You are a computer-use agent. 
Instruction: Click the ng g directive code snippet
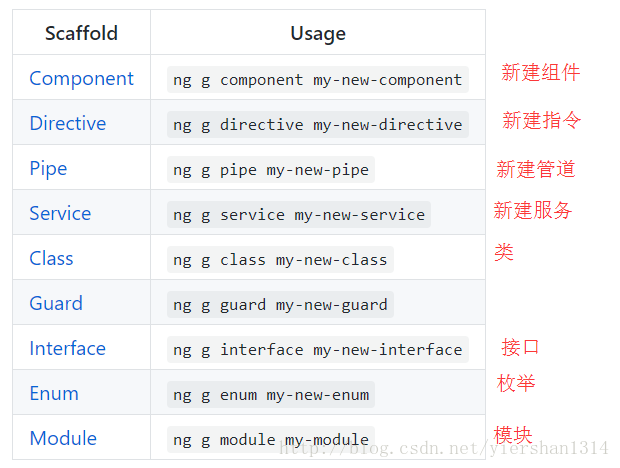click(318, 125)
